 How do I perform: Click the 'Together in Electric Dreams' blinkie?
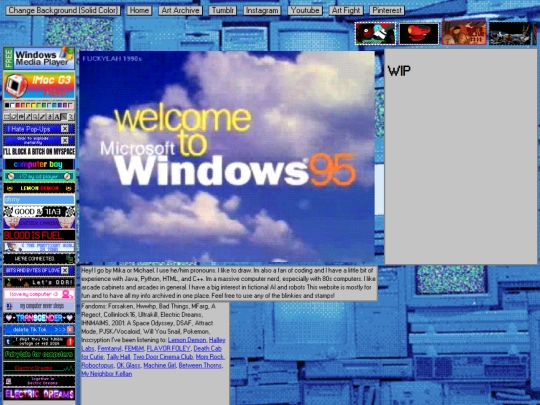39,381
